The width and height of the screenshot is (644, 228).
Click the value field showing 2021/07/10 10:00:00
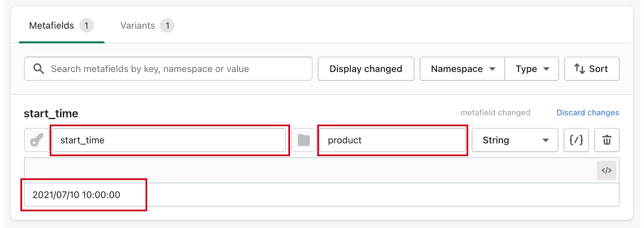point(322,195)
